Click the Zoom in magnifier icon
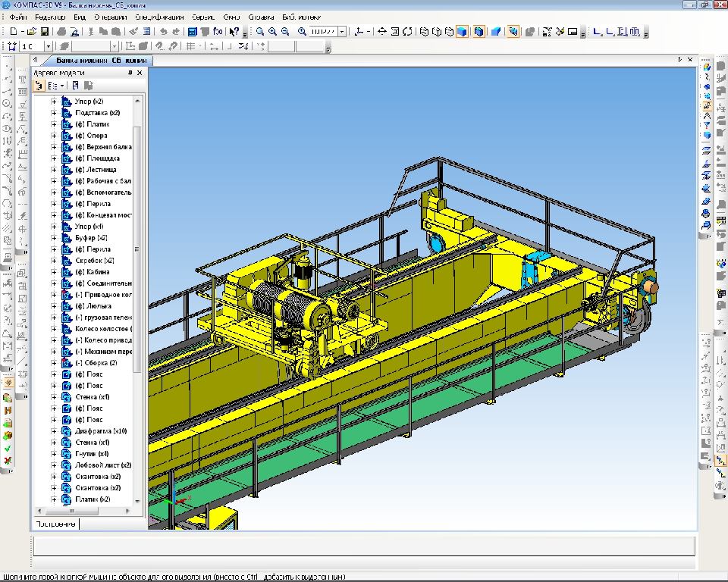The width and height of the screenshot is (728, 582). click(x=272, y=32)
